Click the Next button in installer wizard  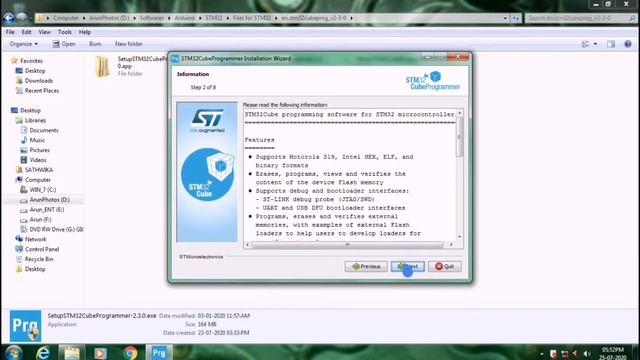coord(407,267)
